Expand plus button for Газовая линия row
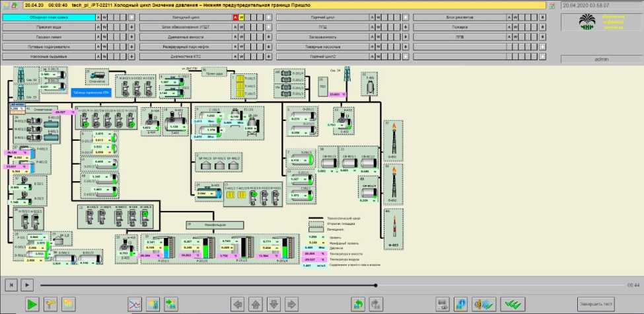 (x=131, y=37)
